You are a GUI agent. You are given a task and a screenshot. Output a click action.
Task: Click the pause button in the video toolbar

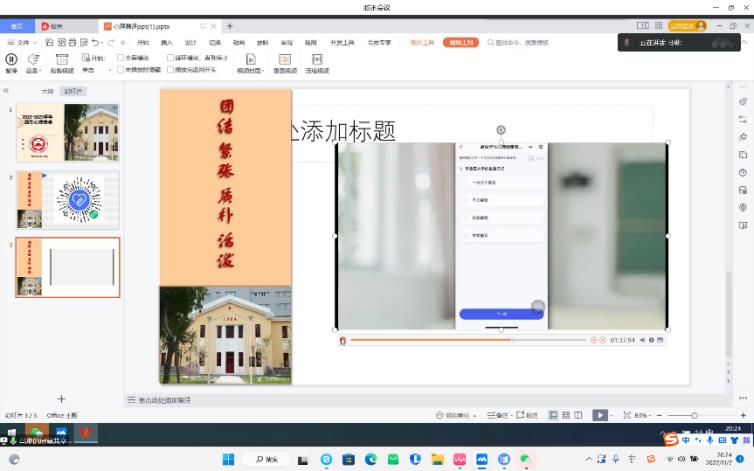(x=11, y=61)
